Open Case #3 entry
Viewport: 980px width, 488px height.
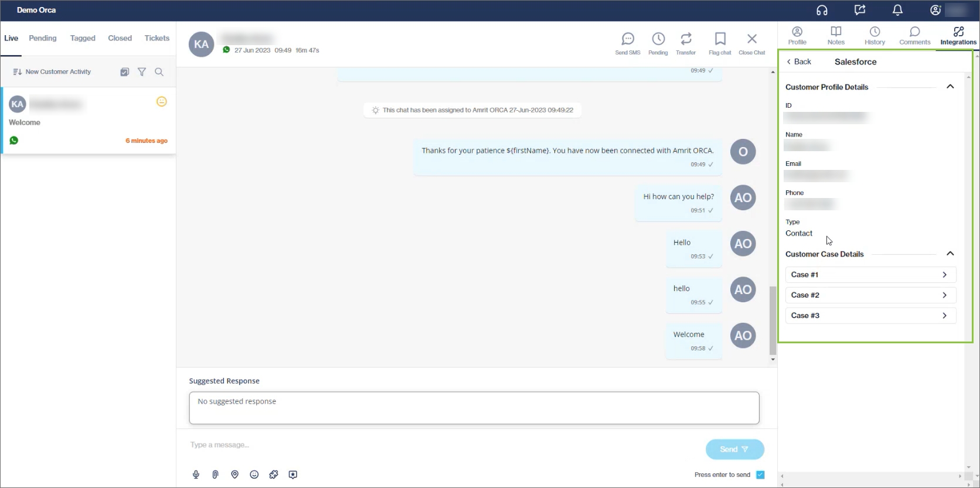pyautogui.click(x=870, y=316)
